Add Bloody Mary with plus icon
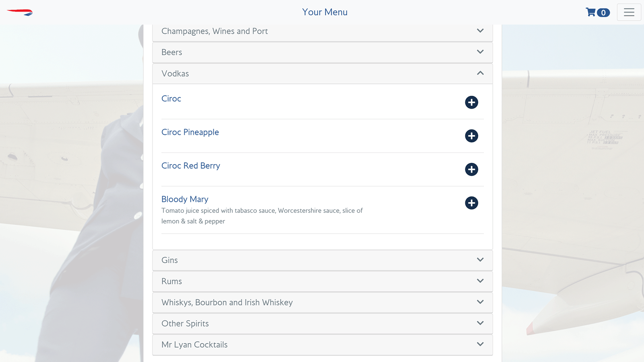This screenshot has width=644, height=362. (x=471, y=203)
